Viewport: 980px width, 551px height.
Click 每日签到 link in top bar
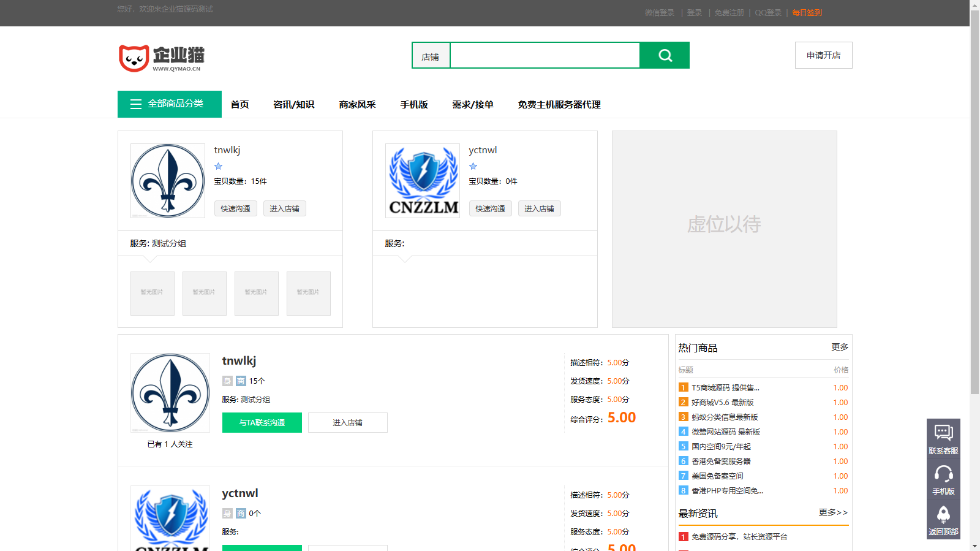tap(807, 13)
